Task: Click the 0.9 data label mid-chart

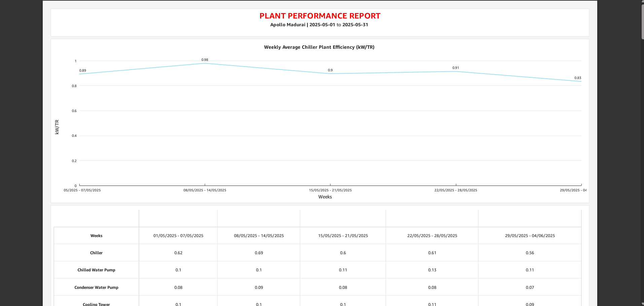Action: click(330, 70)
